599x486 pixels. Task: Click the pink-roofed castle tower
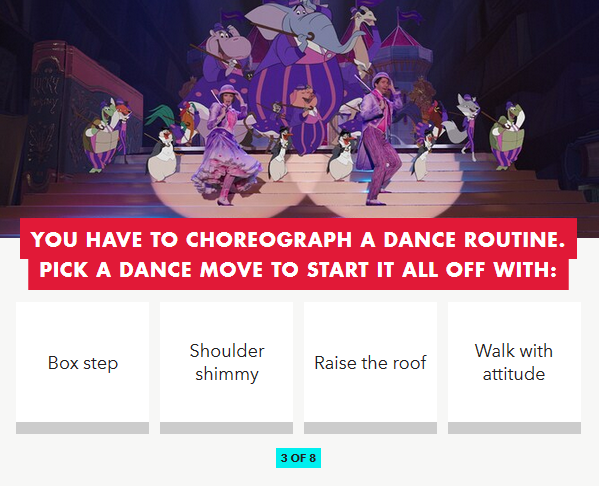point(401,57)
